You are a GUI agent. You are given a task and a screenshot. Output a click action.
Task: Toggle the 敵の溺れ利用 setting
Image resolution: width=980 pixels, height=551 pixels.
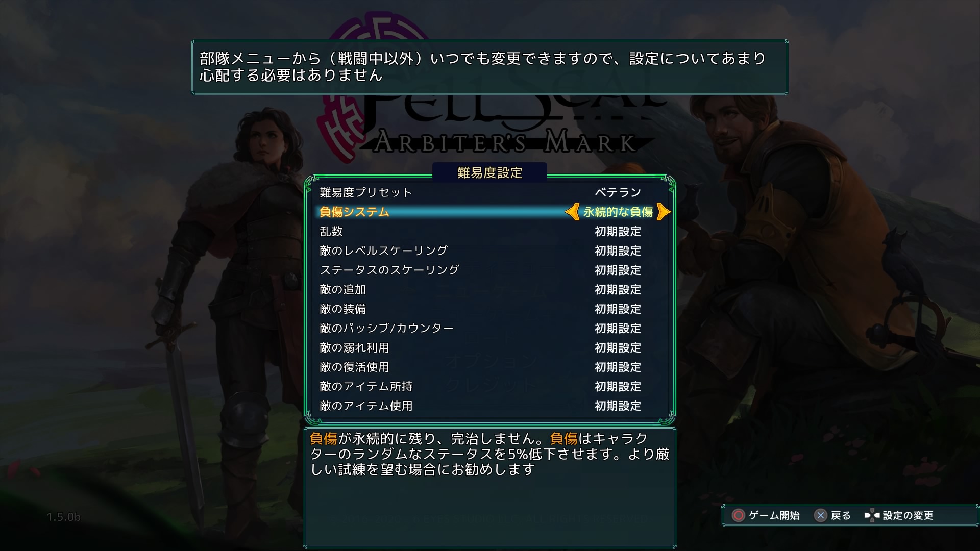tap(490, 347)
